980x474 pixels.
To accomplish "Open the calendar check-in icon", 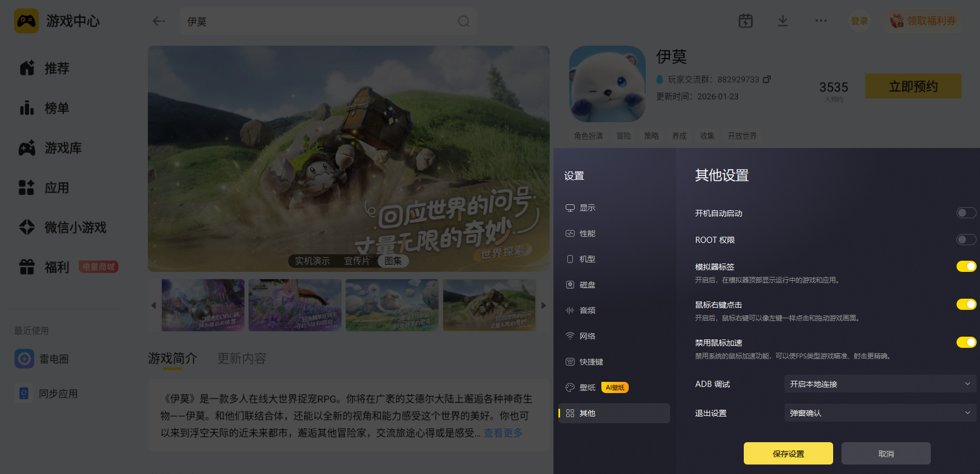I will coord(745,21).
